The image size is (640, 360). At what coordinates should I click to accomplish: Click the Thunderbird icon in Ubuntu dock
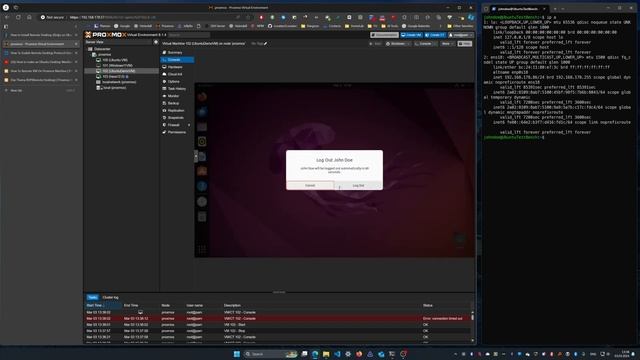[202, 111]
